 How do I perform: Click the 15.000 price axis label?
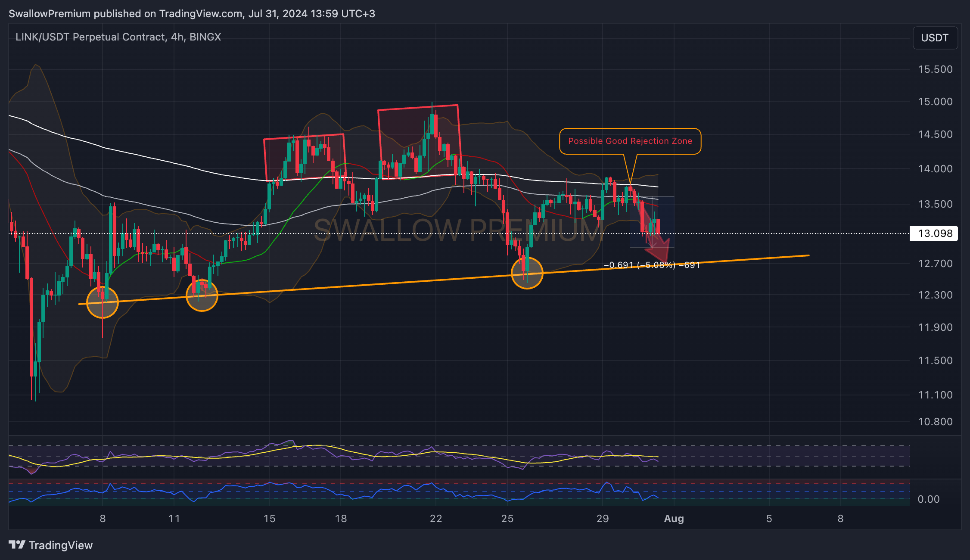935,102
